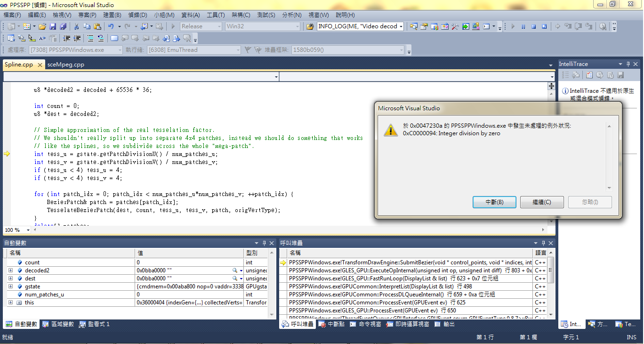Click the Undo arrow icon
644x344 pixels.
click(x=111, y=26)
